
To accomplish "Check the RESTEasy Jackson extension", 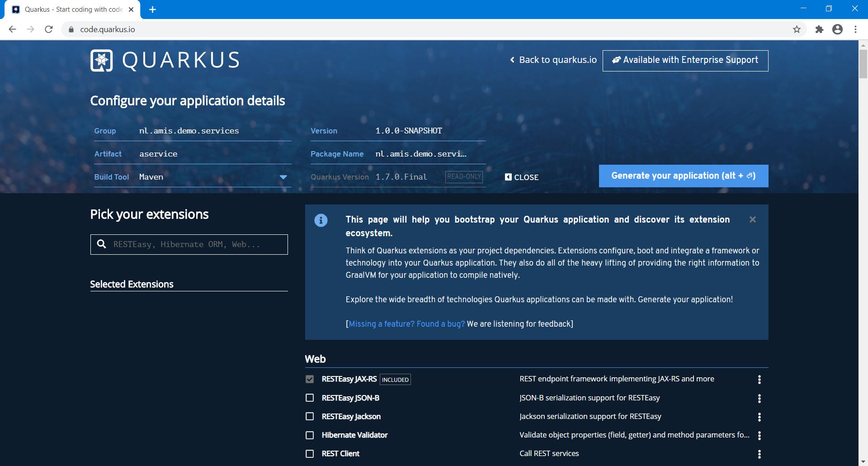I will coord(310,416).
